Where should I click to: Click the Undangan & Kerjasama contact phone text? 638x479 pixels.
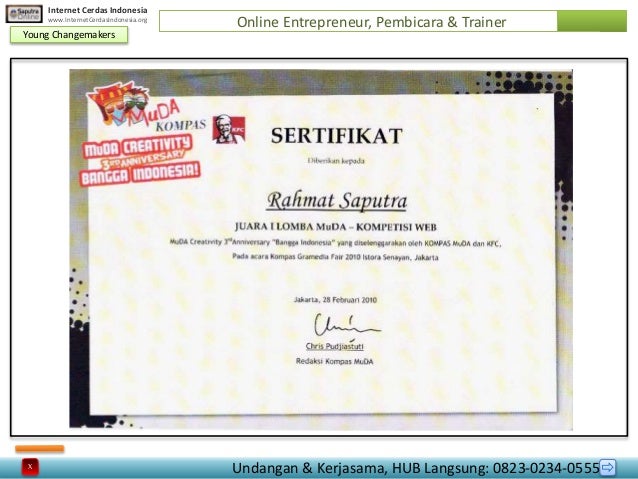(x=415, y=468)
